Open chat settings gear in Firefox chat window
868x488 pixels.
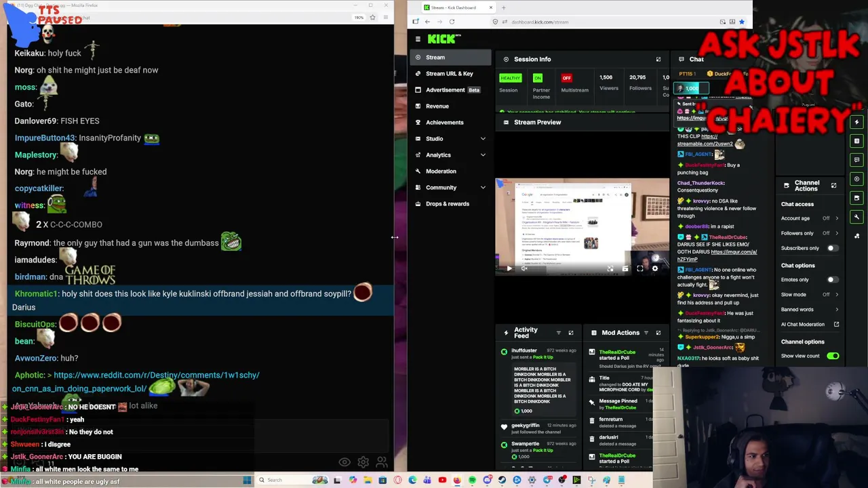pos(363,463)
